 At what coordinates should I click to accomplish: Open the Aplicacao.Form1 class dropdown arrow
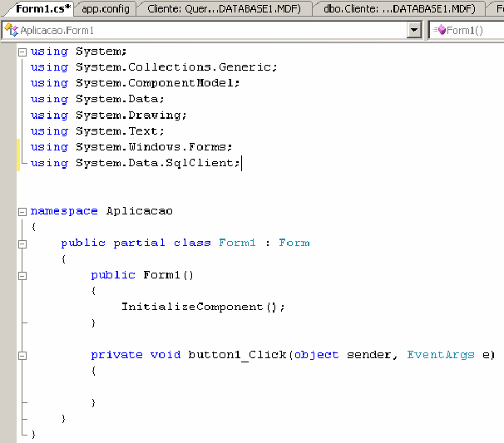[x=414, y=30]
